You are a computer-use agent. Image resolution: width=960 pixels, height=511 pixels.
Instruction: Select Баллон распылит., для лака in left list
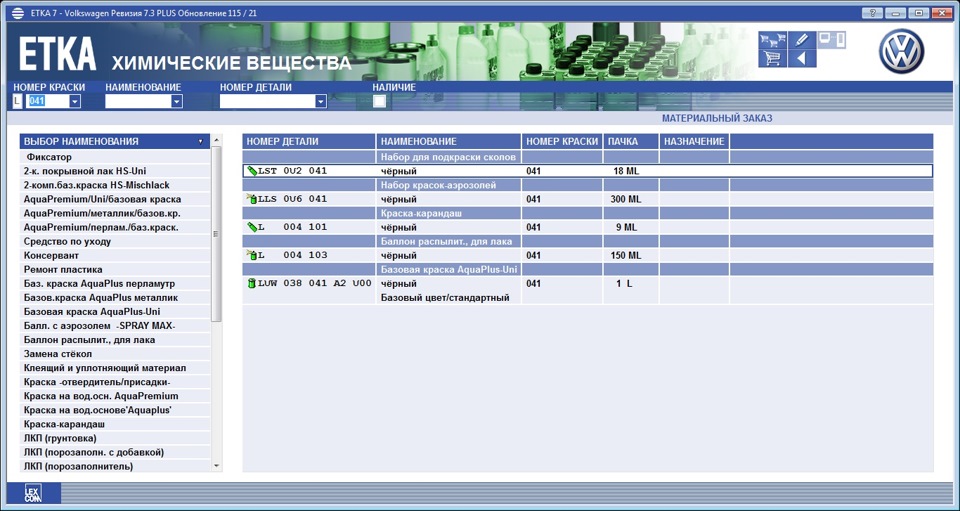[115, 340]
